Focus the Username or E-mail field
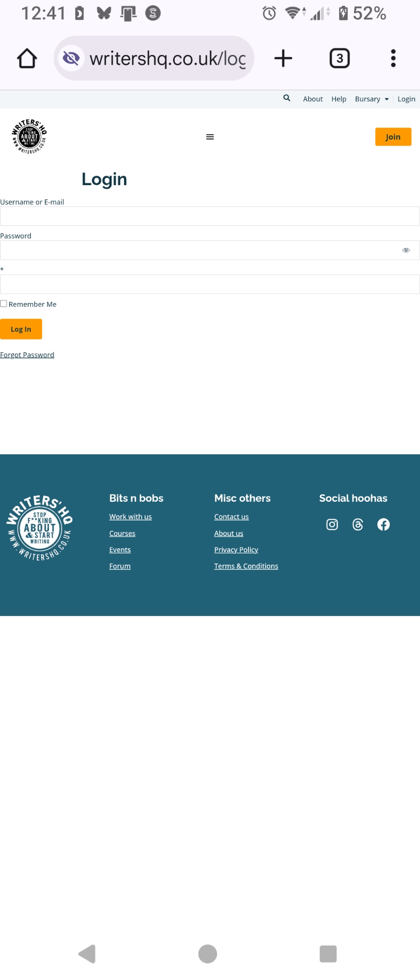Screen dimensions: 420x980 click(210, 216)
